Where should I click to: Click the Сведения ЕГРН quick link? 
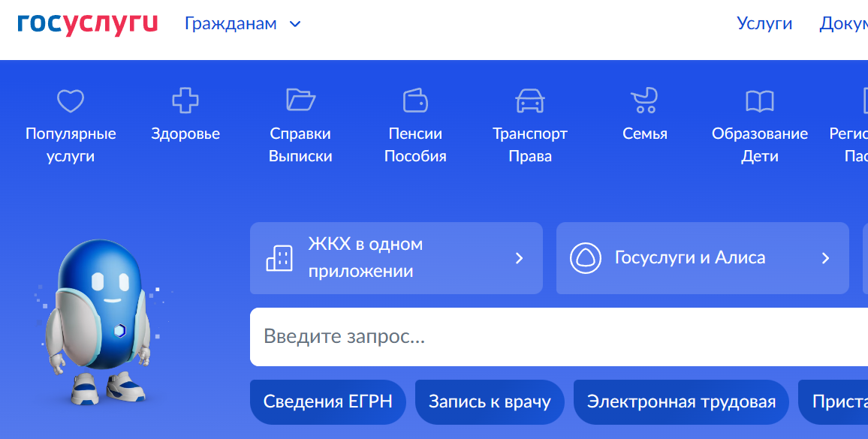tap(327, 401)
